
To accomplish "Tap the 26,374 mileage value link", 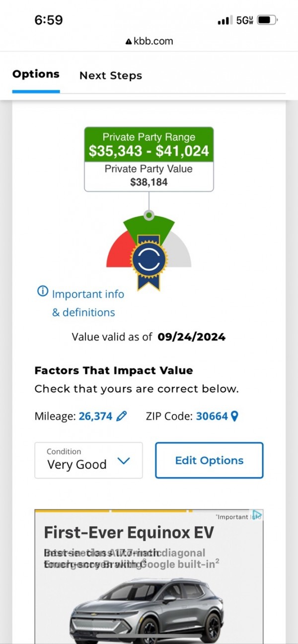I will [x=95, y=416].
